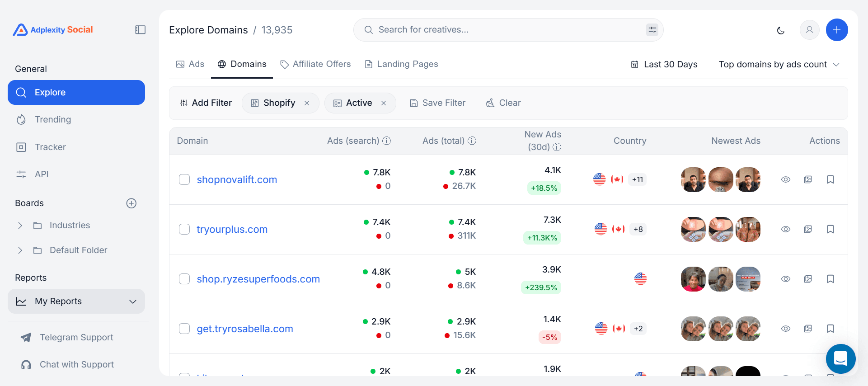
Task: Click the blue plus button
Action: (837, 30)
